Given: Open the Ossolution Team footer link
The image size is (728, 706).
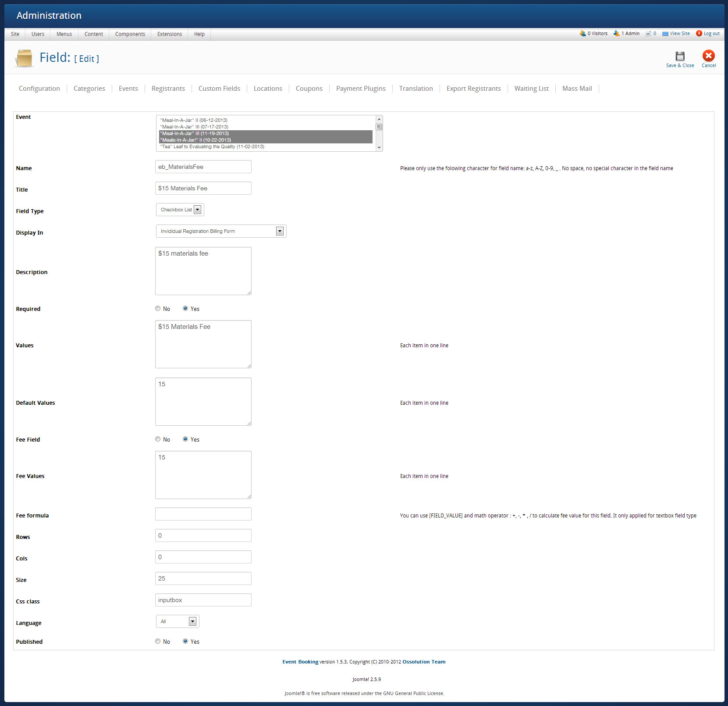Looking at the screenshot, I should 423,662.
